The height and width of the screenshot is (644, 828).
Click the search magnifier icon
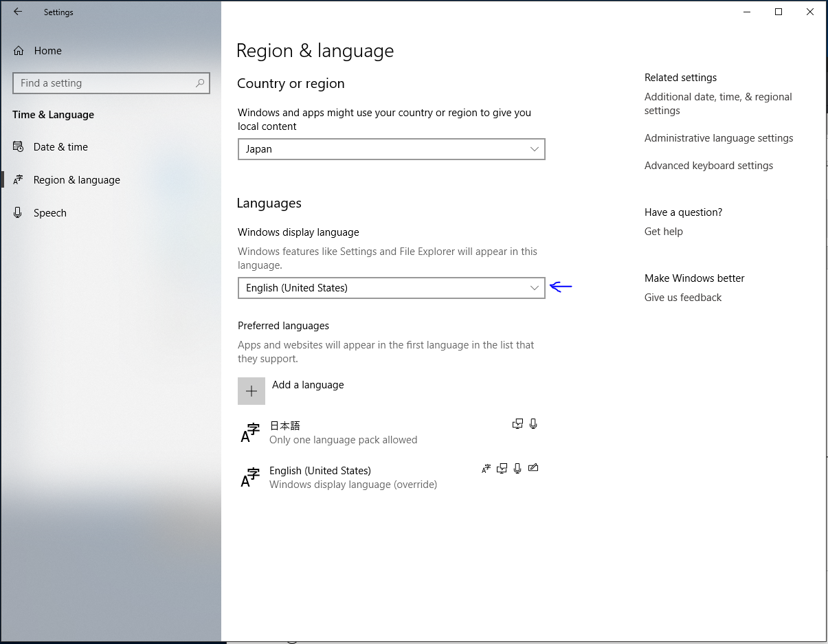pos(200,83)
